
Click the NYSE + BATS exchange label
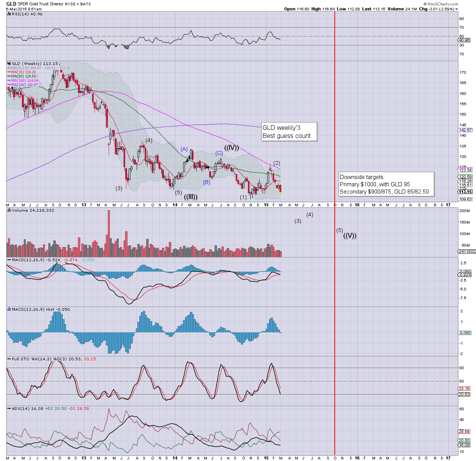click(x=78, y=4)
